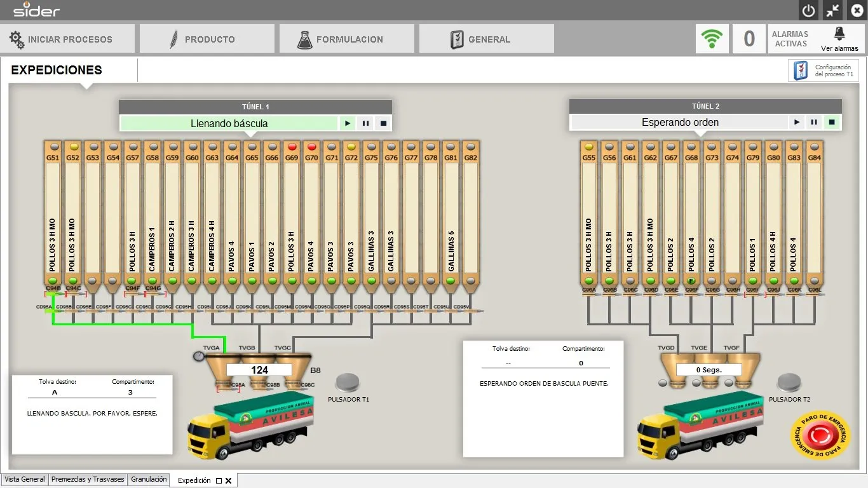Select silo G75 GALLINAS 3

[371, 216]
